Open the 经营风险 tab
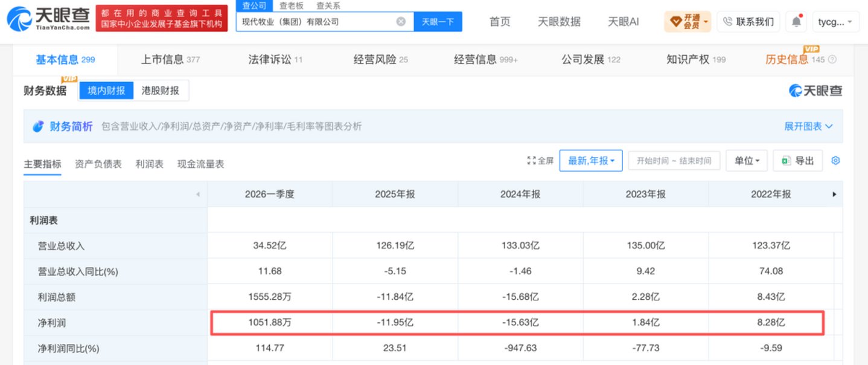 [x=381, y=59]
